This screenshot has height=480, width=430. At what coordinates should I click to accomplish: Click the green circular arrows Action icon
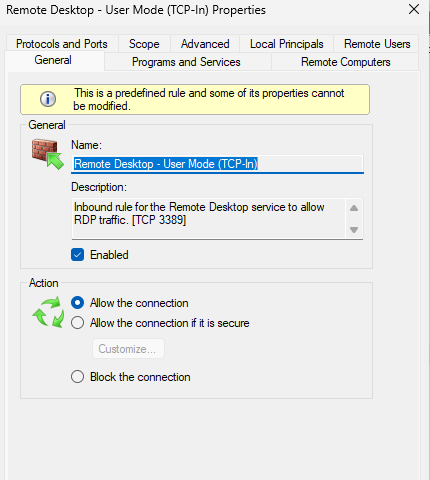[48, 312]
